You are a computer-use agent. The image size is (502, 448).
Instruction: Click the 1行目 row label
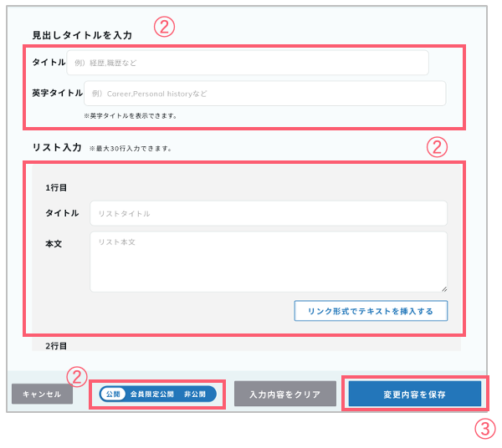56,188
